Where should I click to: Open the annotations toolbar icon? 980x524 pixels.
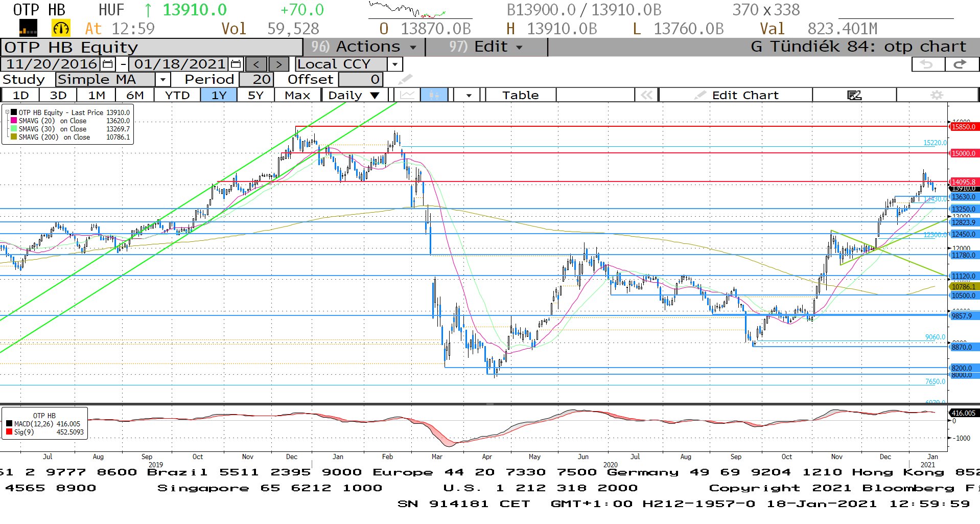pyautogui.click(x=854, y=95)
